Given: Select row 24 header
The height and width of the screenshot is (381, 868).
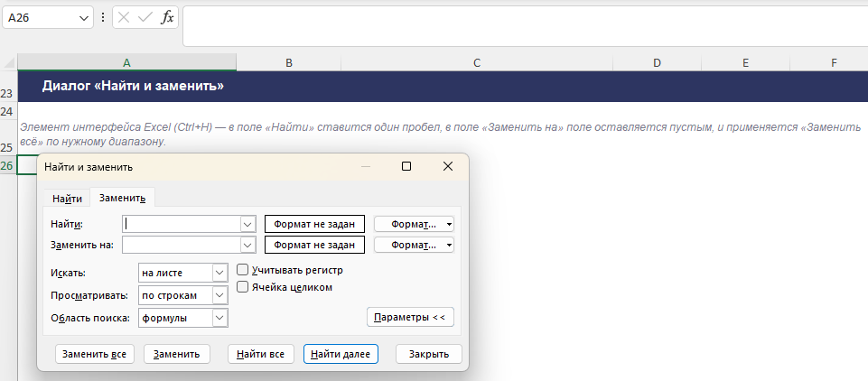Looking at the screenshot, I should tap(8, 112).
